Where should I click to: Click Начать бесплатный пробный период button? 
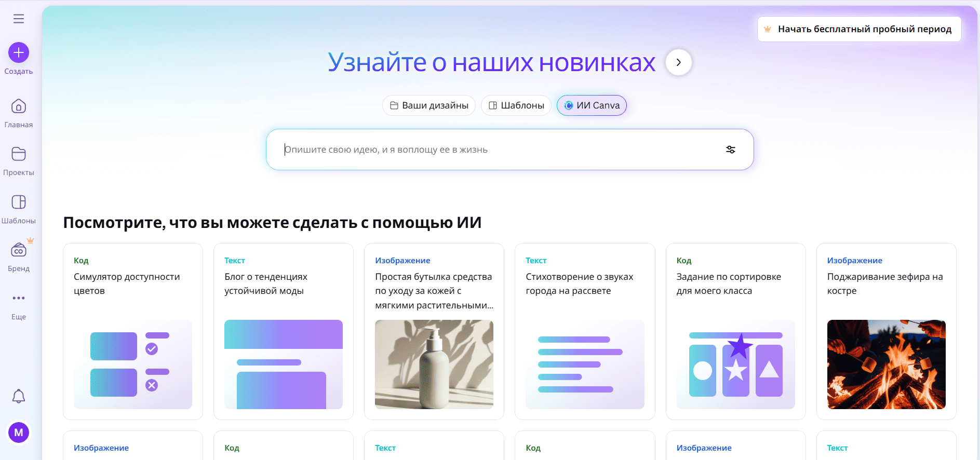click(859, 29)
